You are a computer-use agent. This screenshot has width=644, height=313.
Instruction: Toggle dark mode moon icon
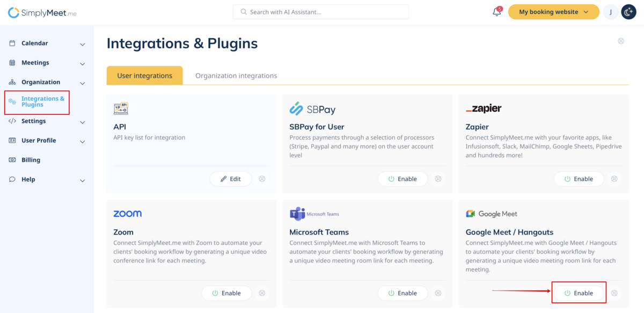(x=628, y=12)
